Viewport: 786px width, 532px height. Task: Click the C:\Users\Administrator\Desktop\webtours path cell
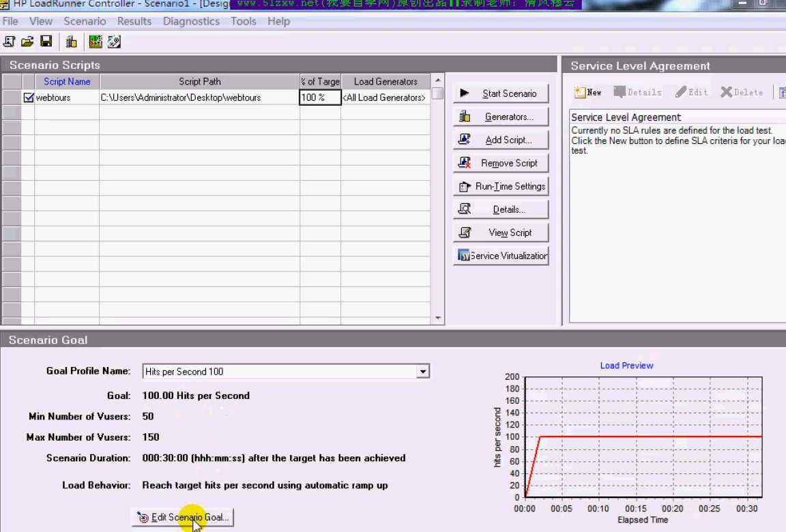tap(199, 98)
